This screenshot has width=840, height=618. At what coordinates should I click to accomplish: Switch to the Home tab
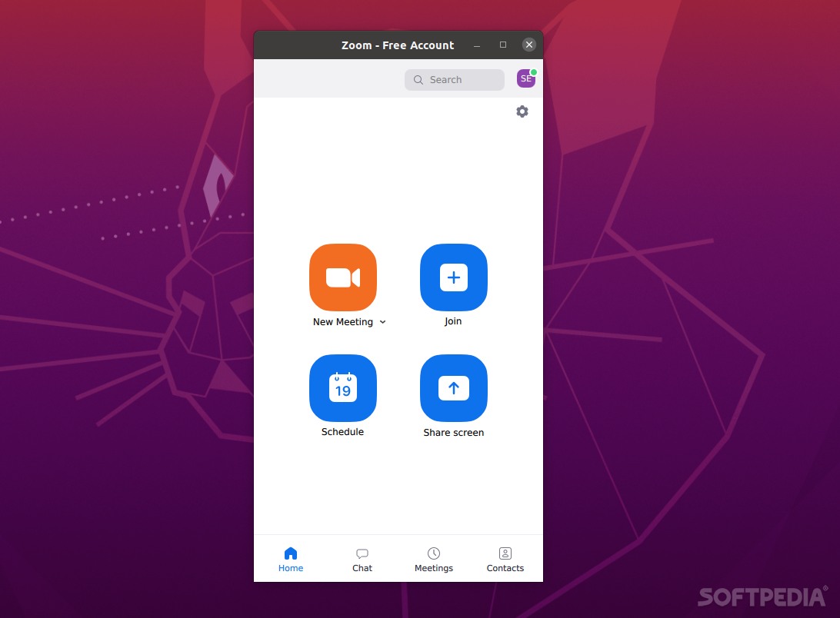[291, 560]
